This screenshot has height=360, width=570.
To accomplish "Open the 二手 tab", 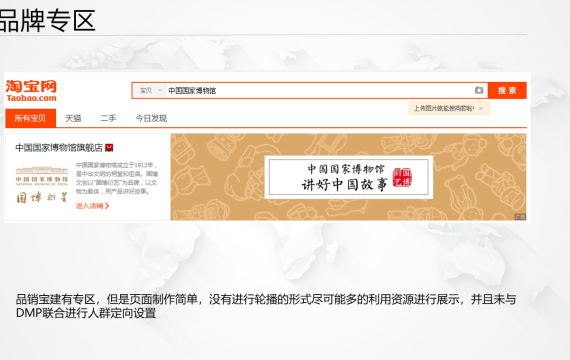I will pyautogui.click(x=108, y=118).
